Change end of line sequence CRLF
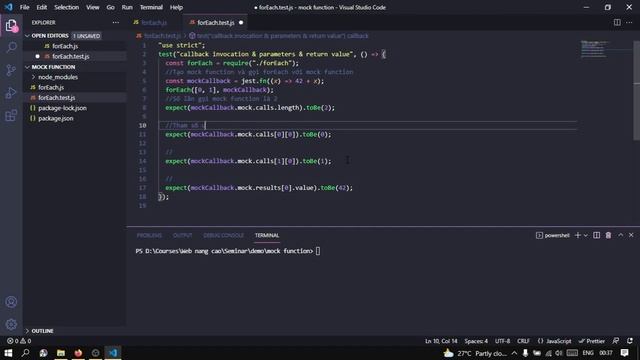 523,341
